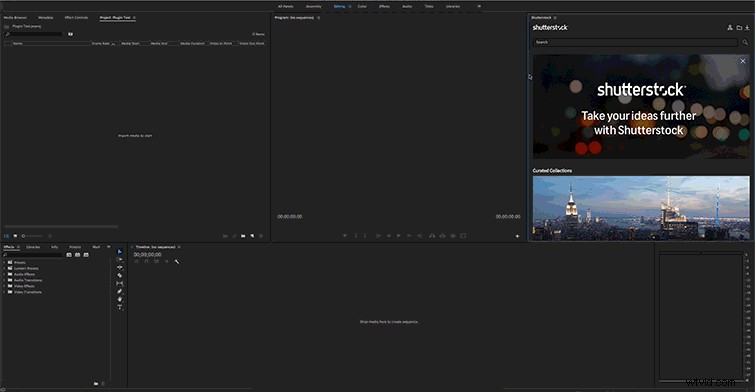Viewport: 755px width, 392px height.
Task: Sort by Frame Rate column header
Action: [101, 43]
